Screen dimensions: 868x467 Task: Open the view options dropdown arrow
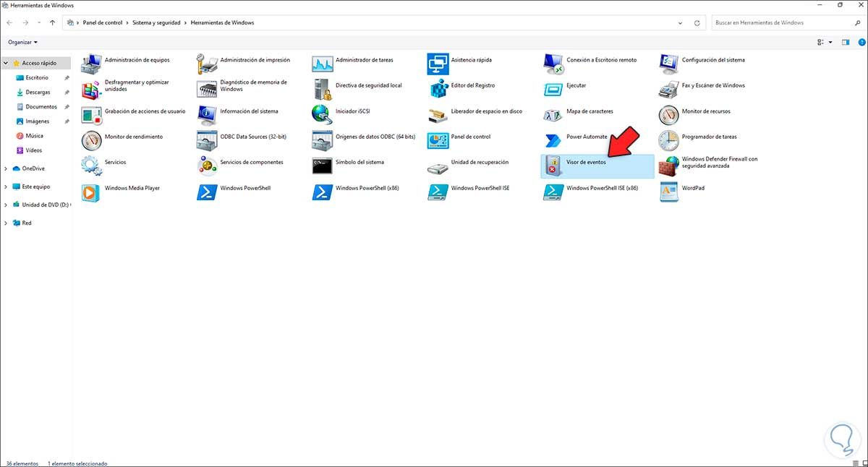830,43
